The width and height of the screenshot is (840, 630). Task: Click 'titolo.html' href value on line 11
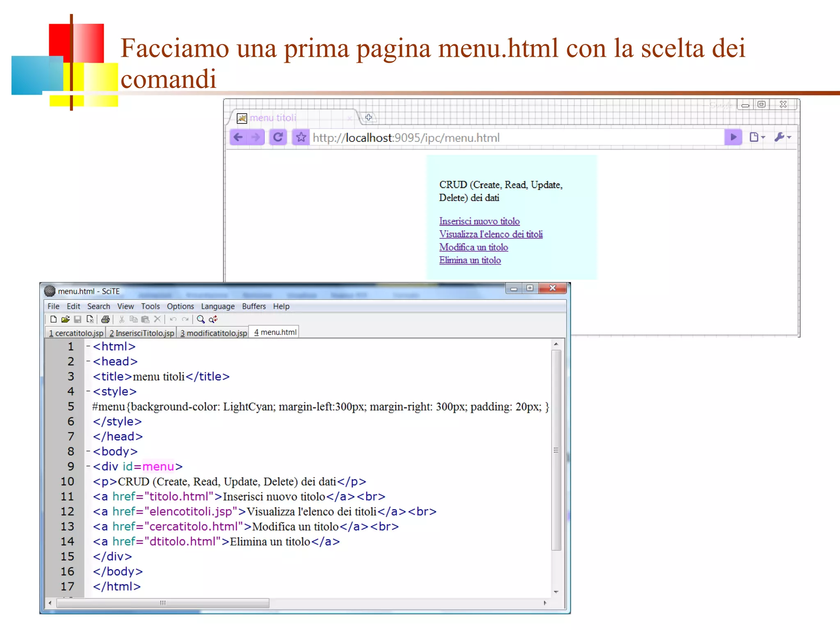click(180, 496)
